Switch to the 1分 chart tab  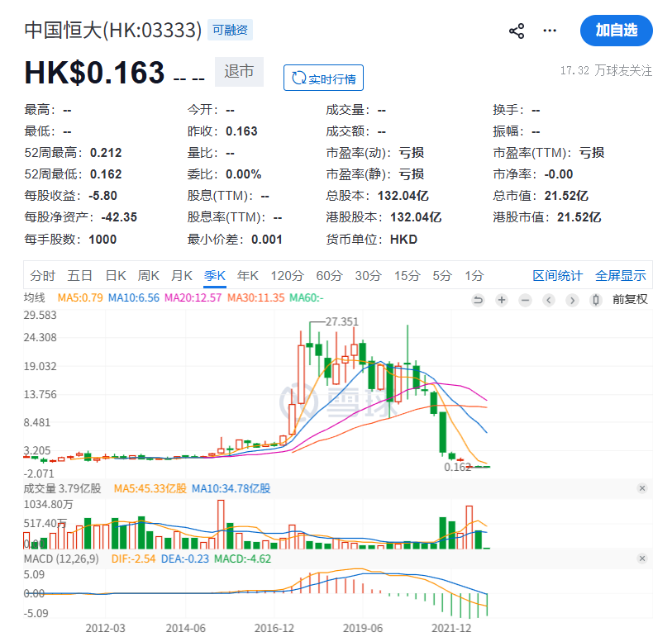[474, 275]
